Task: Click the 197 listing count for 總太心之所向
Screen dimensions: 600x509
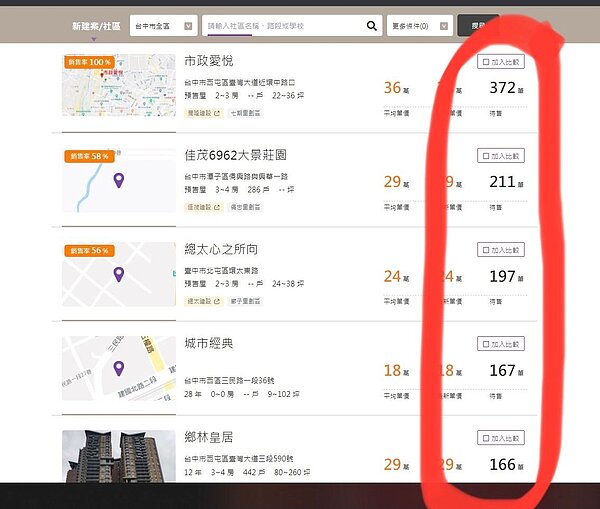Action: [x=506, y=276]
